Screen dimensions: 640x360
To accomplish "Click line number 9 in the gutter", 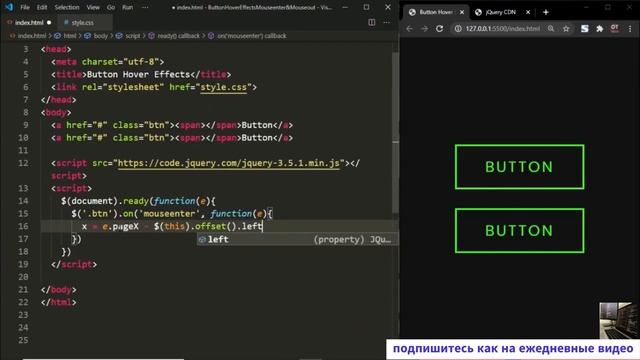I will click(x=26, y=125).
